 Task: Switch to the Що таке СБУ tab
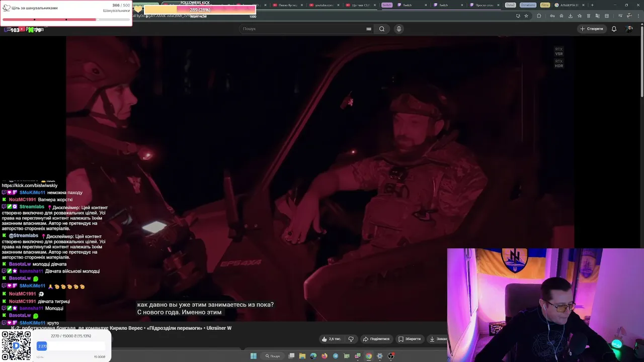[x=361, y=5]
